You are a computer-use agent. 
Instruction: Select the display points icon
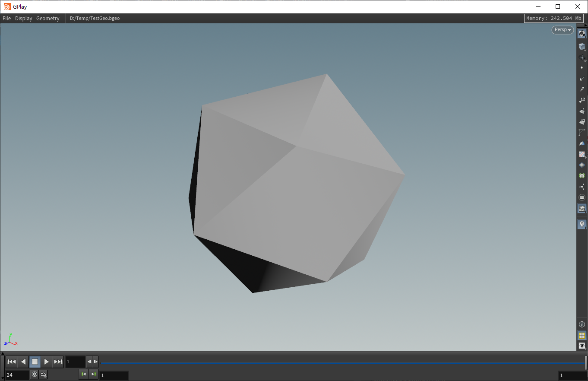click(582, 68)
